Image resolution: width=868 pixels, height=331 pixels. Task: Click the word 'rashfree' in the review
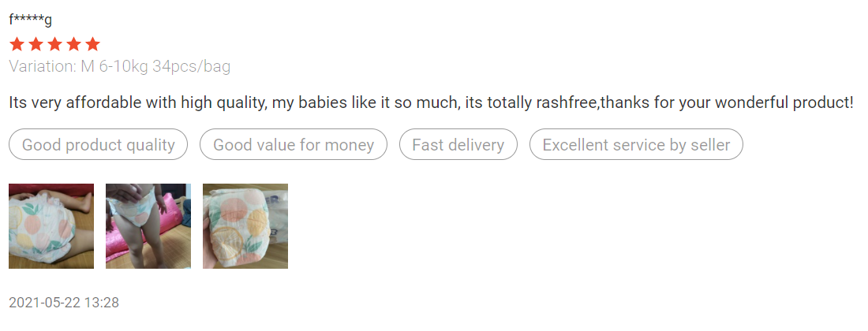pos(568,102)
